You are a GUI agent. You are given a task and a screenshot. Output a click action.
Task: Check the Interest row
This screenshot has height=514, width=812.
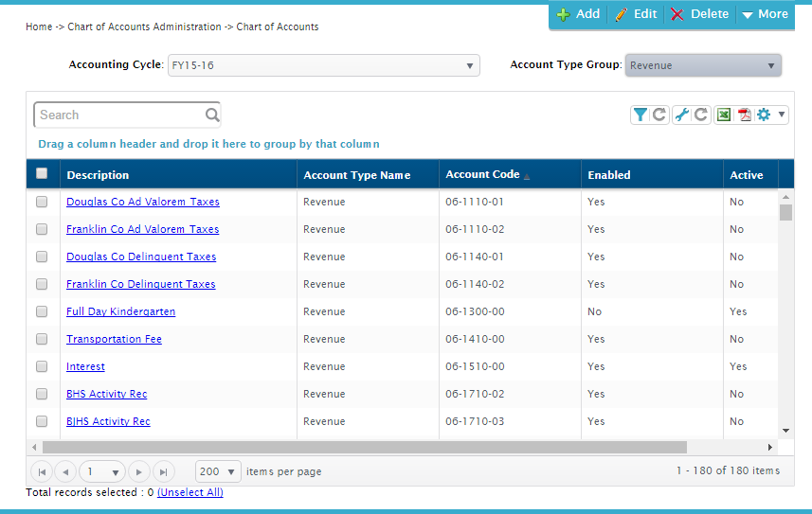point(42,366)
